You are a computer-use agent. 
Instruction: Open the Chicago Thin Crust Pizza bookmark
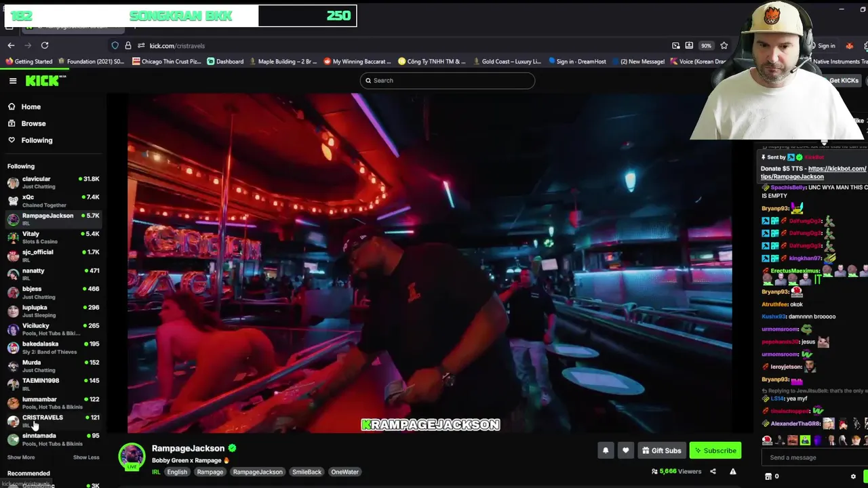[x=167, y=62]
